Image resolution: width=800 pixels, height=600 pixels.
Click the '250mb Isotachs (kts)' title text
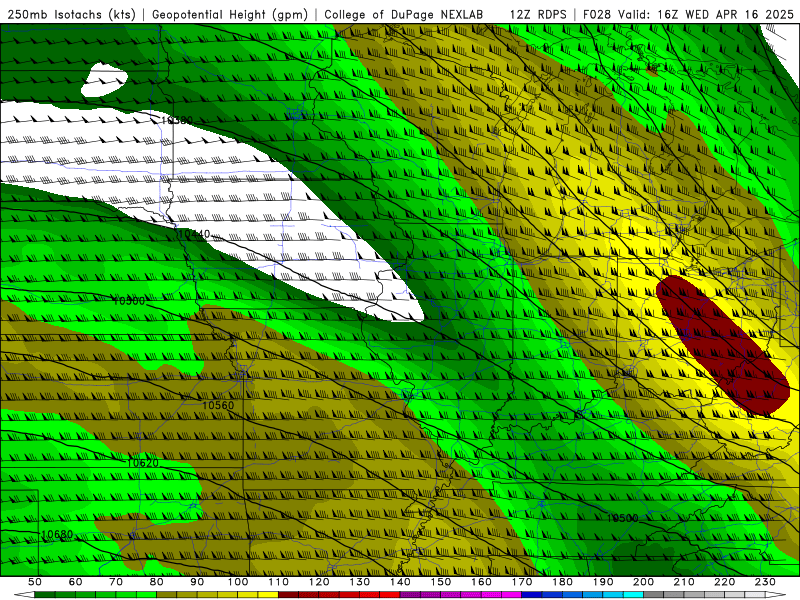tap(72, 14)
